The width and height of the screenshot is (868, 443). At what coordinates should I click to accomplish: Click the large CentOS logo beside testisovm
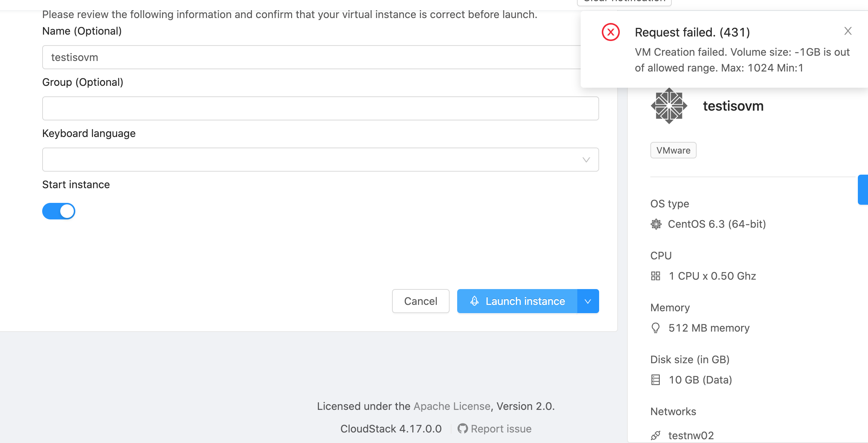[x=669, y=106]
